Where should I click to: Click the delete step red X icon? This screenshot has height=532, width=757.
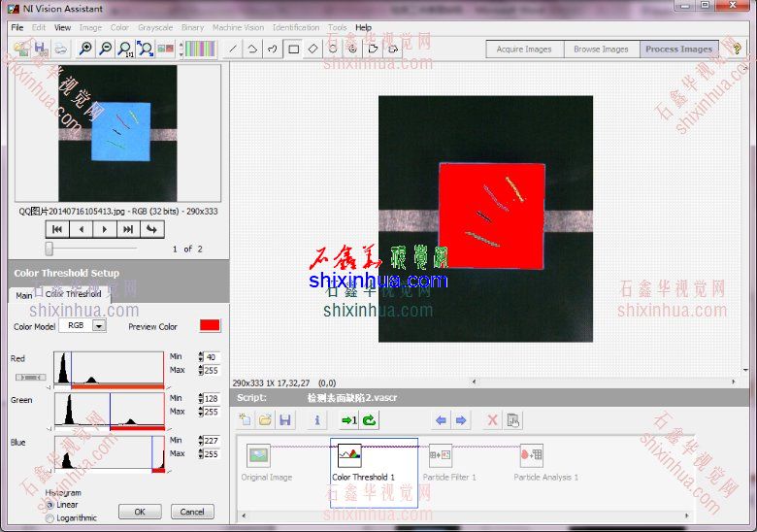point(492,420)
